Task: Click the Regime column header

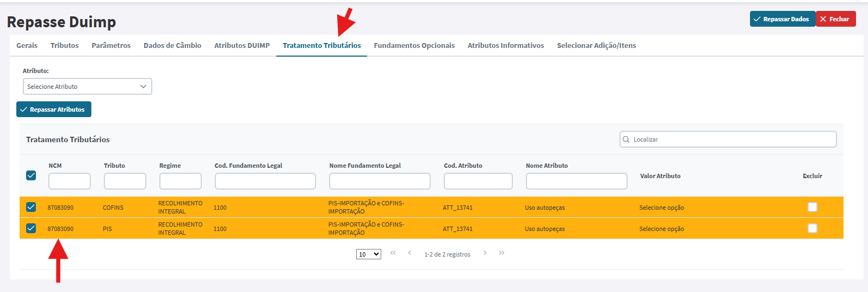Action: (170, 166)
